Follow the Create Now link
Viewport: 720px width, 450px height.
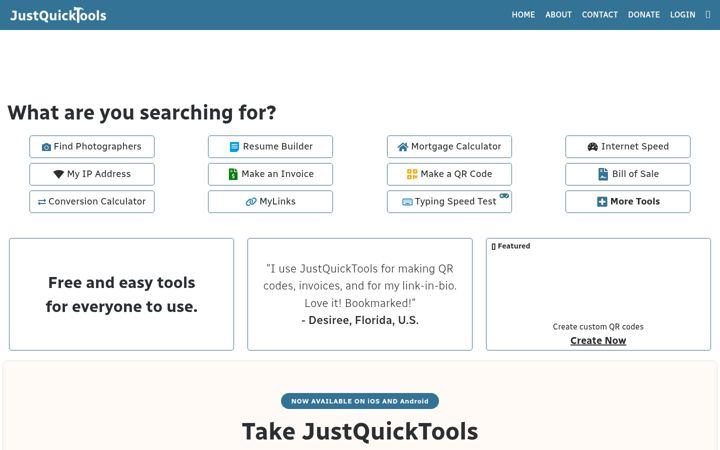pos(598,341)
